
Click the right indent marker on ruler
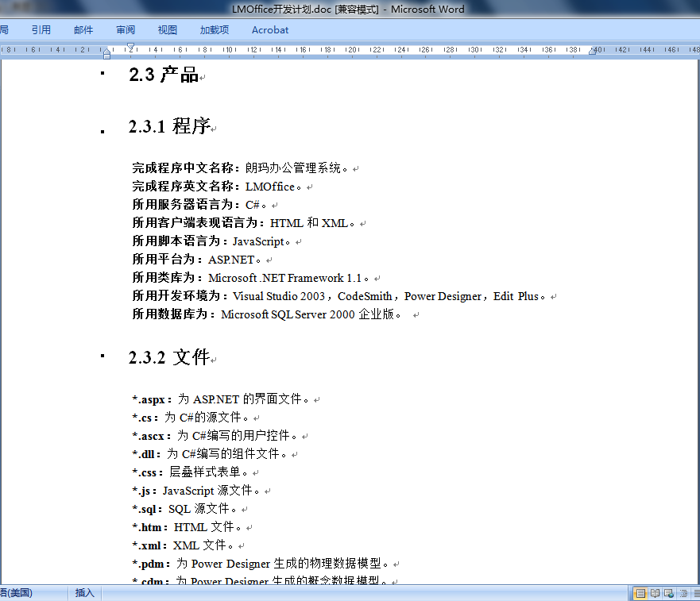tap(593, 52)
